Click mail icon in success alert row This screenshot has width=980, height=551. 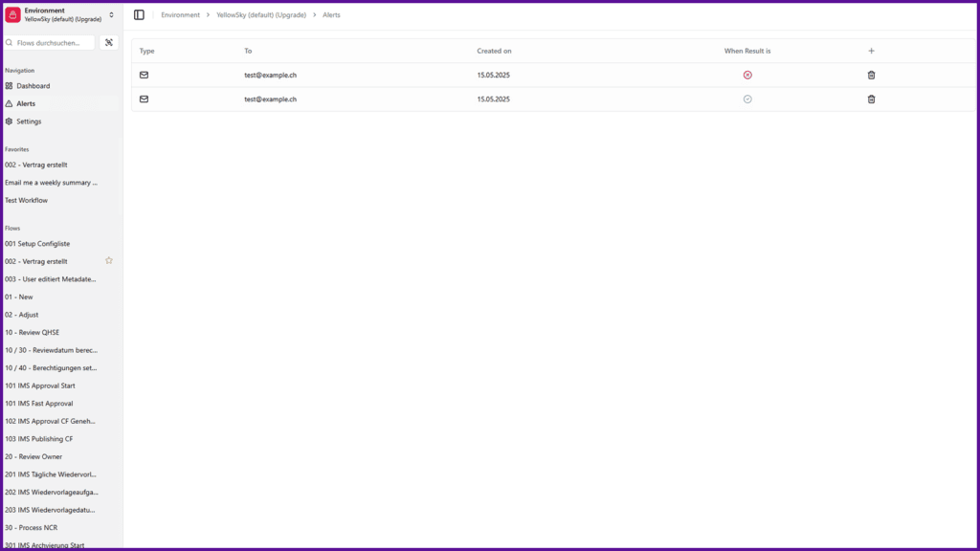click(144, 99)
